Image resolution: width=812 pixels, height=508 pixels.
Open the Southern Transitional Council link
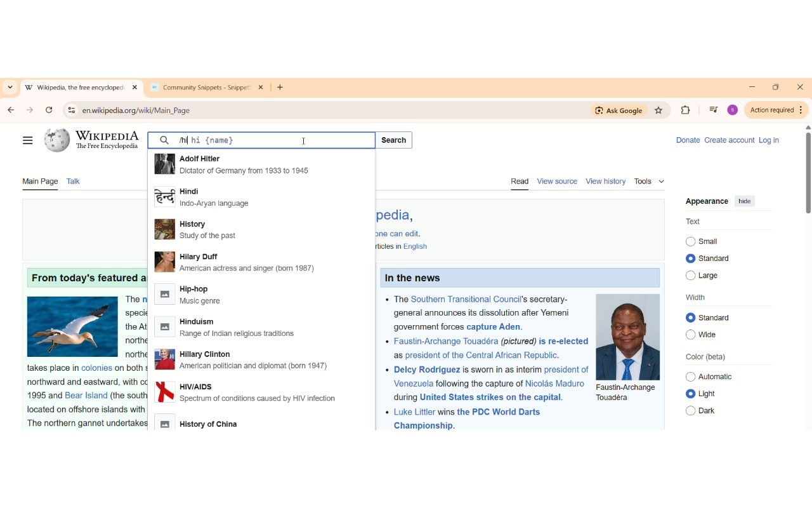click(x=465, y=299)
